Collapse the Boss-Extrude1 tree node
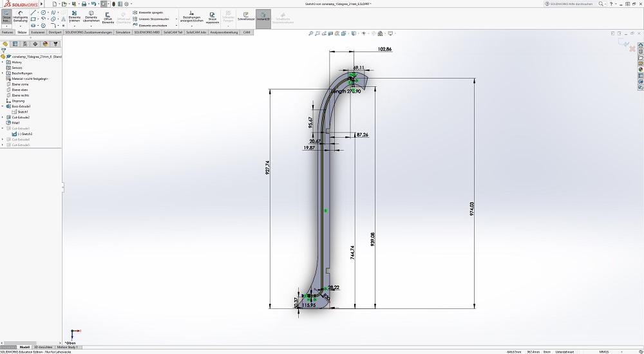The width and height of the screenshot is (644, 354). point(3,106)
